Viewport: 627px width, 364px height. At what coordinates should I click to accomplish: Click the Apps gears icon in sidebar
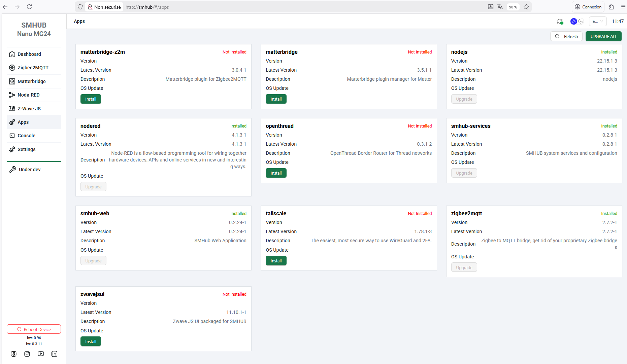pyautogui.click(x=12, y=122)
